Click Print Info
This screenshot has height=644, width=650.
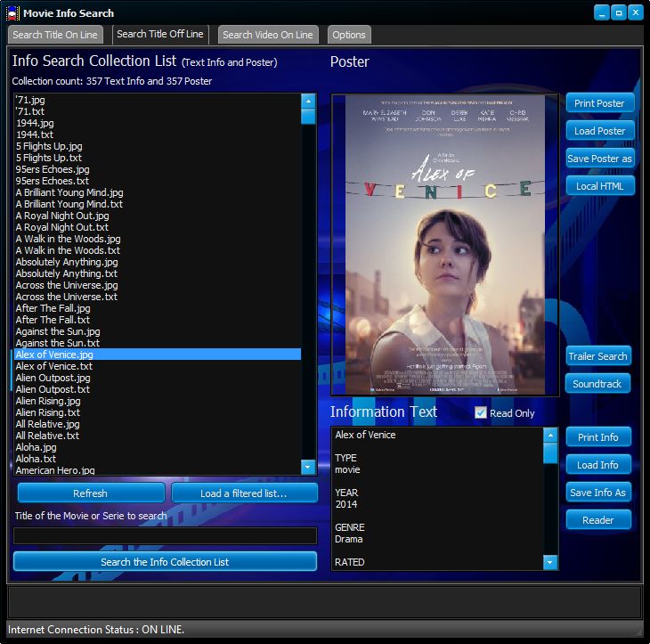tap(597, 437)
